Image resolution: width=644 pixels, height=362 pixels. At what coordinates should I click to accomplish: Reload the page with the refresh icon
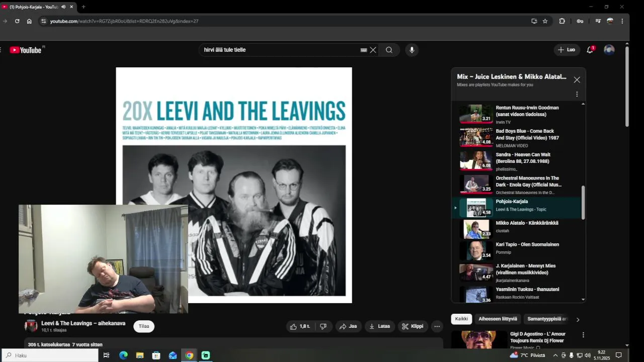17,21
